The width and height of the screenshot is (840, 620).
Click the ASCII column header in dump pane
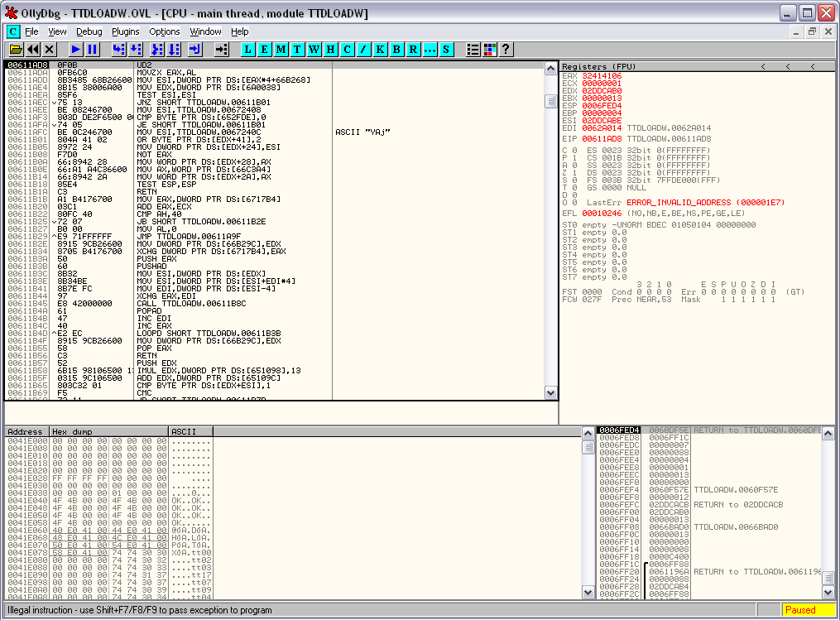(x=190, y=431)
